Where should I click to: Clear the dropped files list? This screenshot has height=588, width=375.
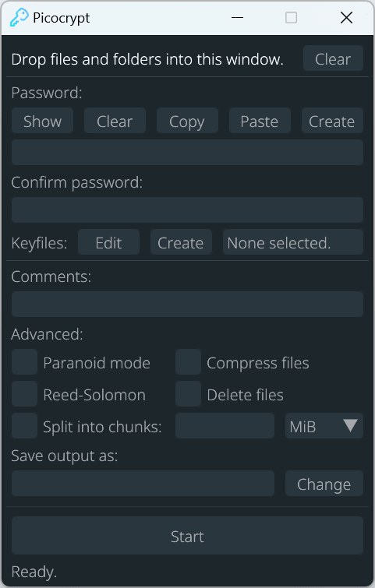tap(333, 58)
